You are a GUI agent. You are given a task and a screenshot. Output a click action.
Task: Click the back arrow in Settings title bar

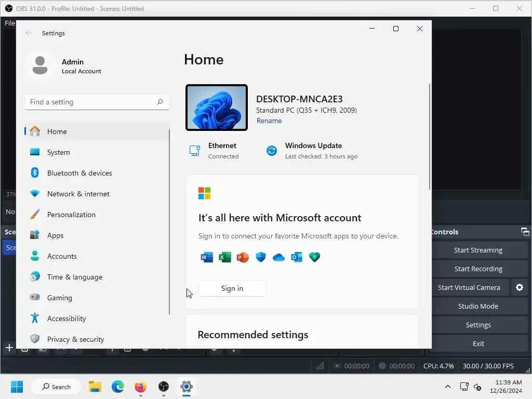coord(29,33)
